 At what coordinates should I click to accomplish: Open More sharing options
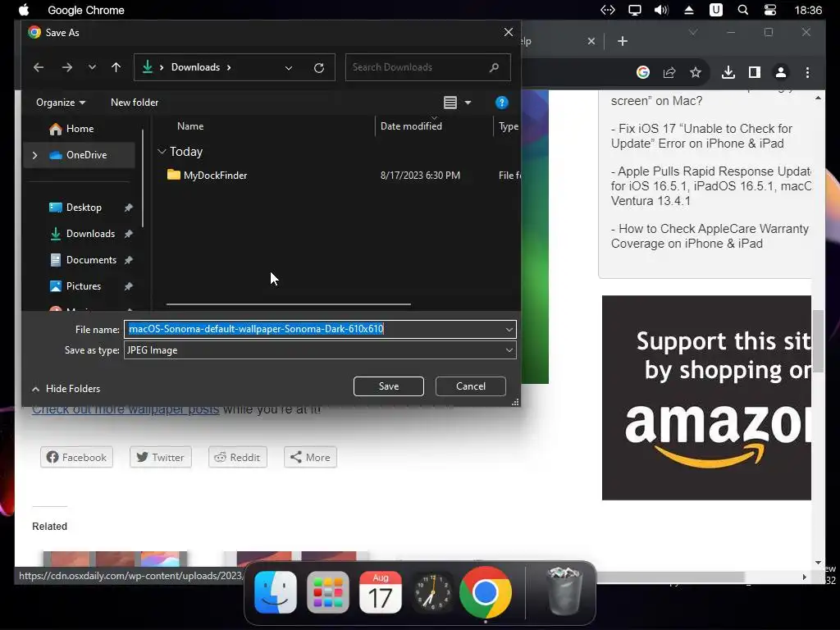(310, 458)
